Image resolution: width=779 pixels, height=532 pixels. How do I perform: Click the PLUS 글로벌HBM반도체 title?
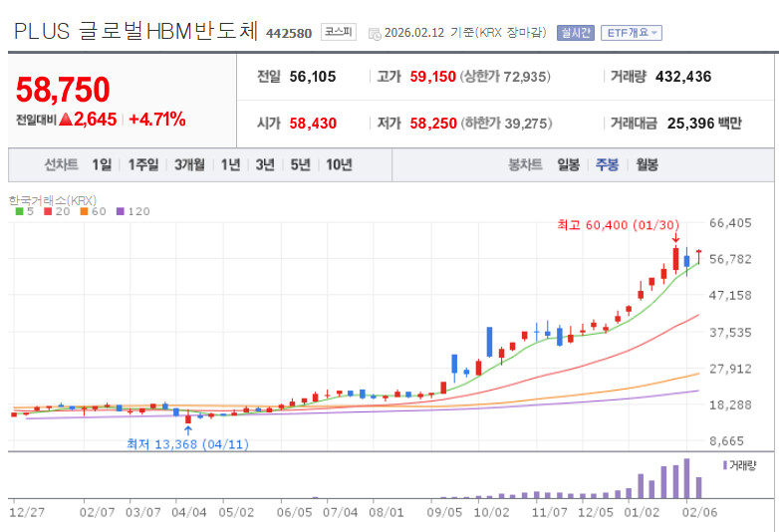pos(136,31)
